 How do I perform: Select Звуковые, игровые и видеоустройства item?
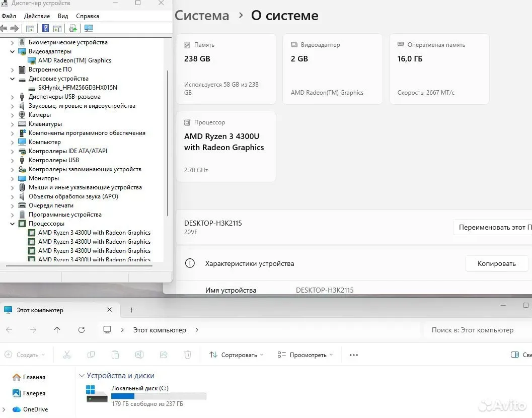[x=82, y=106]
